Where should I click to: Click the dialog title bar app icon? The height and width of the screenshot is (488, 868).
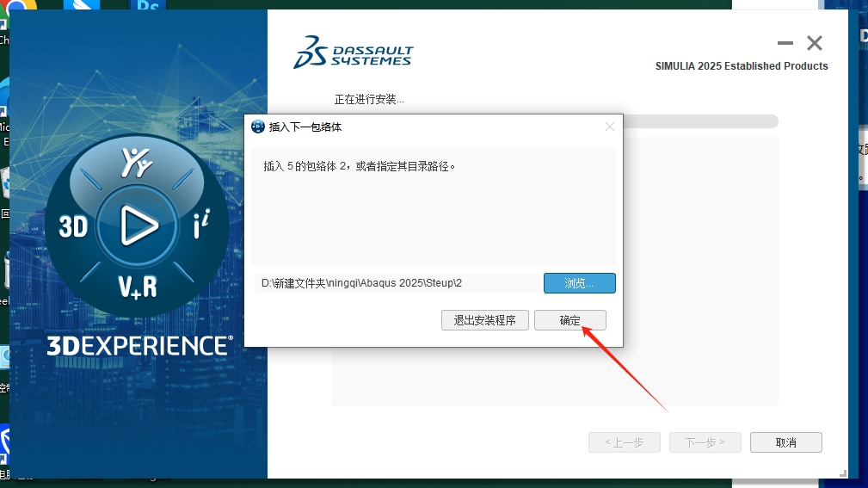point(258,127)
